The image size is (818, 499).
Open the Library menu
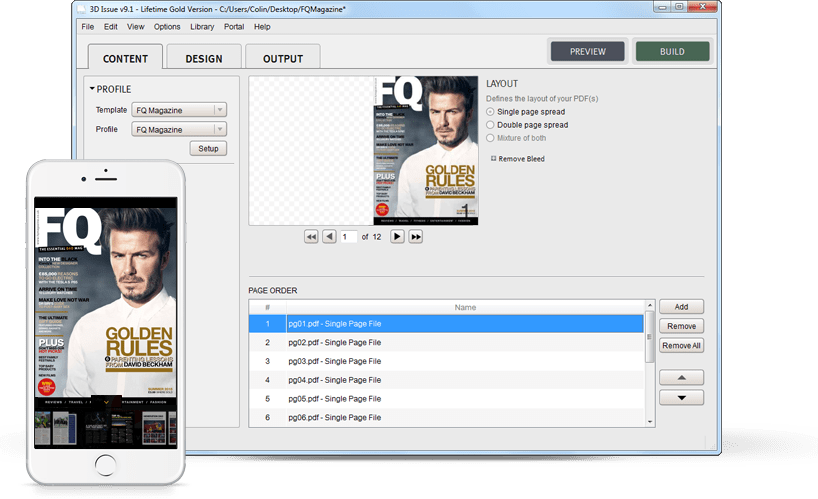pos(202,27)
